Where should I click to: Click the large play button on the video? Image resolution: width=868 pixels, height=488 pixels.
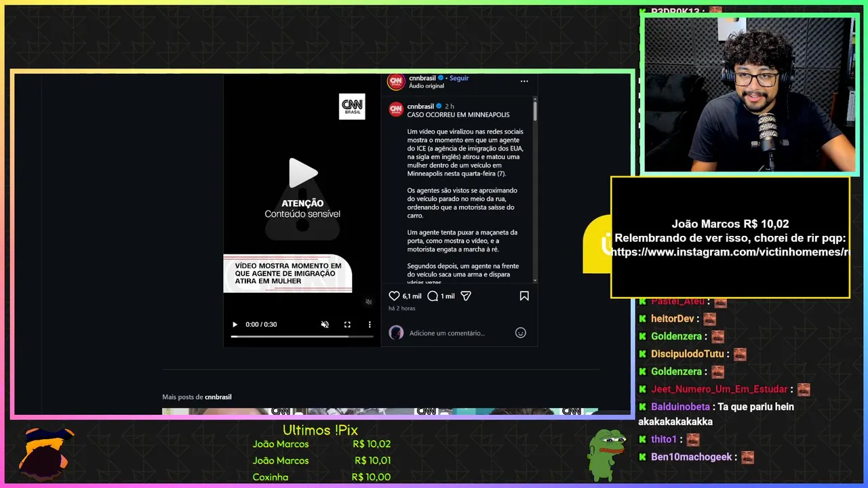tap(302, 174)
